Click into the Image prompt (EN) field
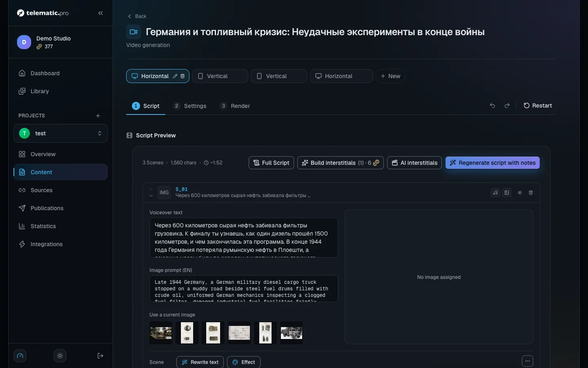This screenshot has height=368, width=588. pyautogui.click(x=244, y=289)
